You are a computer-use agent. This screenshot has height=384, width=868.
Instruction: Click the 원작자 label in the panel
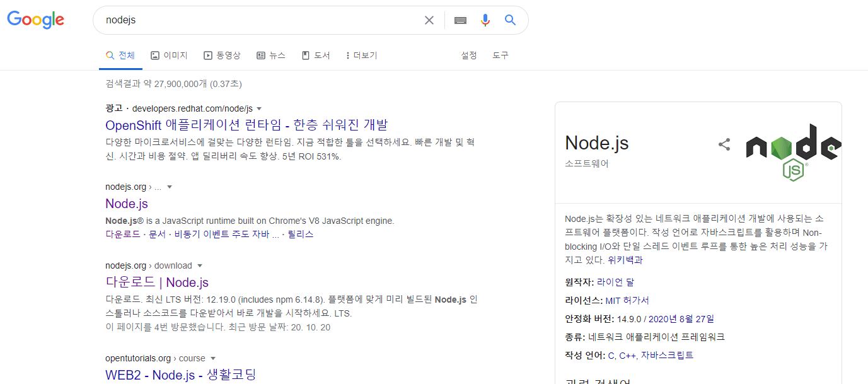[x=578, y=282]
